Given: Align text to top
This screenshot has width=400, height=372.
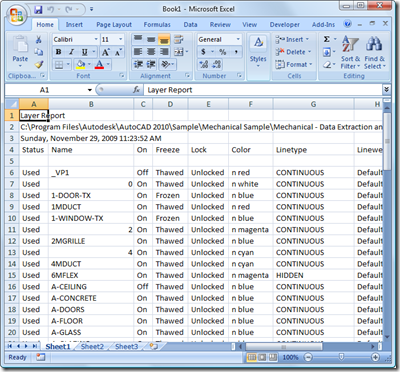Looking at the screenshot, I should (138, 39).
